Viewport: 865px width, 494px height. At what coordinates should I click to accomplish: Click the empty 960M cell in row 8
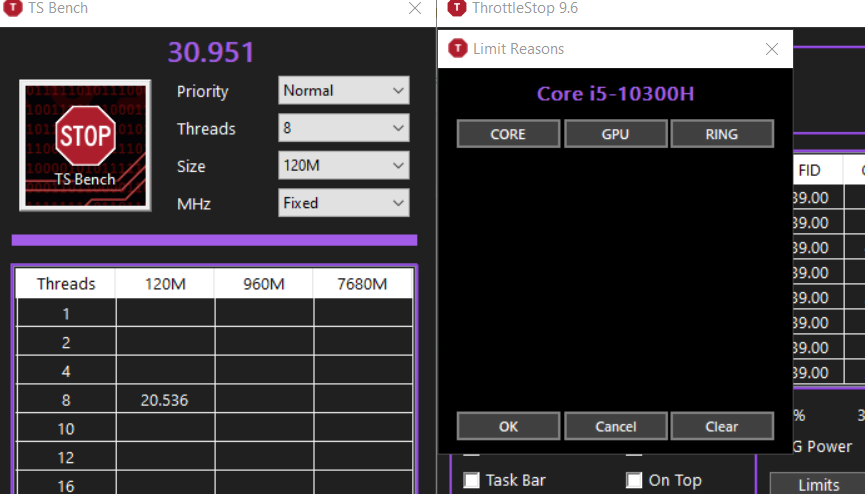tap(264, 400)
